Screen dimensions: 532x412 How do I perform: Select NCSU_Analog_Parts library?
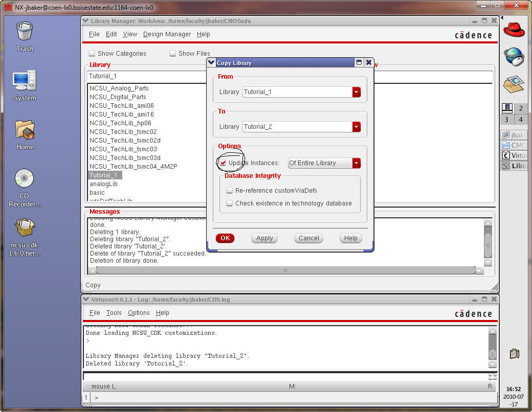[x=119, y=88]
